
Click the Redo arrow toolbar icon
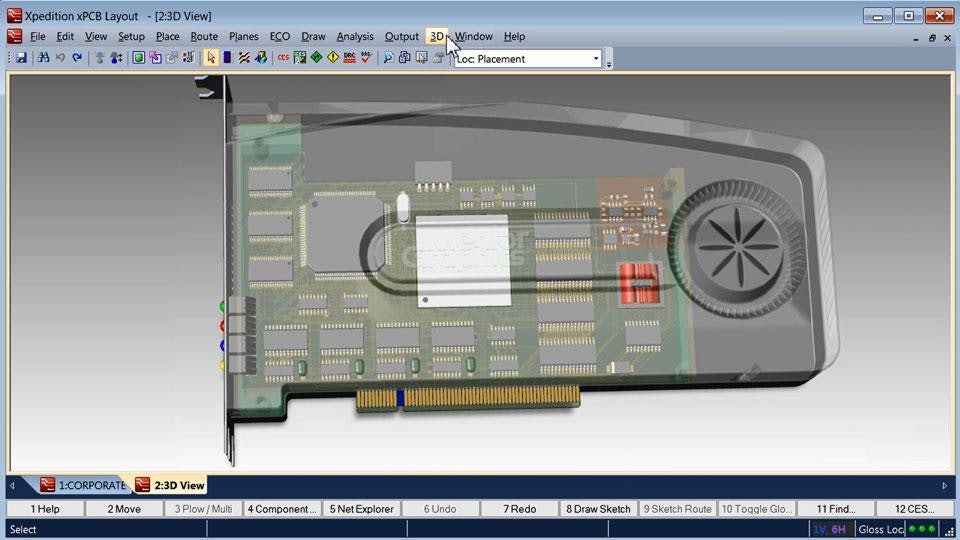pos(77,58)
